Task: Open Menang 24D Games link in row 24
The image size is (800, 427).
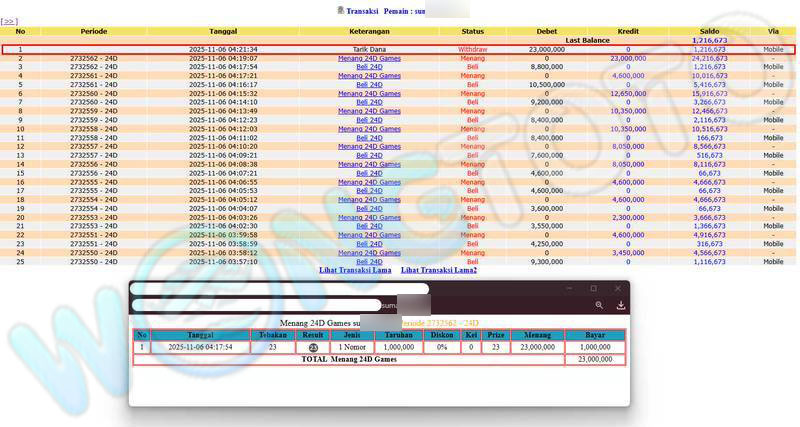Action: 369,252
